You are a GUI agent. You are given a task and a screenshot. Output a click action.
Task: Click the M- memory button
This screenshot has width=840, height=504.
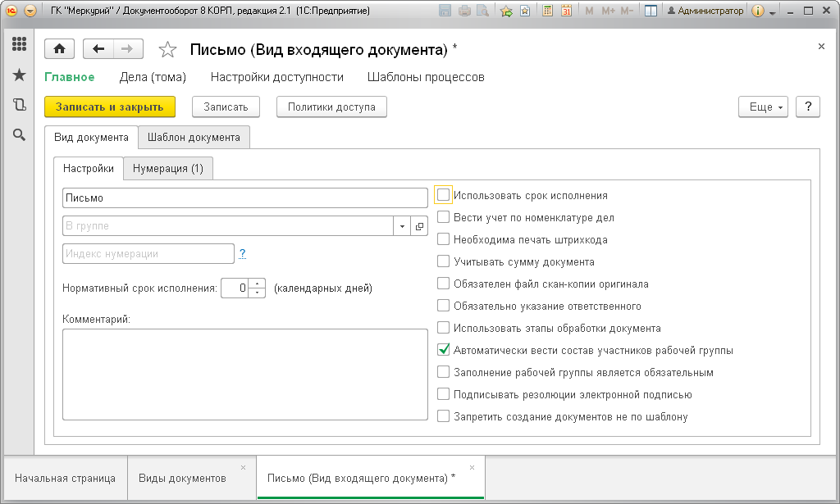627,11
